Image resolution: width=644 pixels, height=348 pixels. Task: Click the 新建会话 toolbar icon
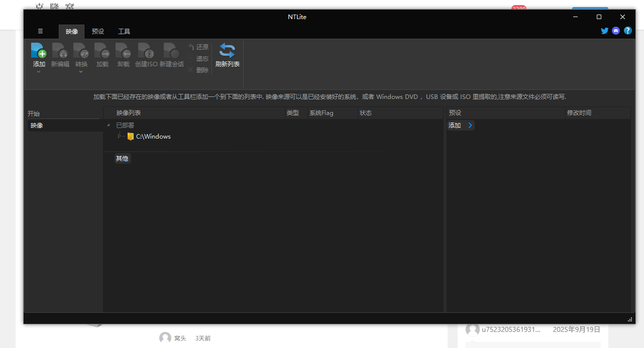pos(171,51)
